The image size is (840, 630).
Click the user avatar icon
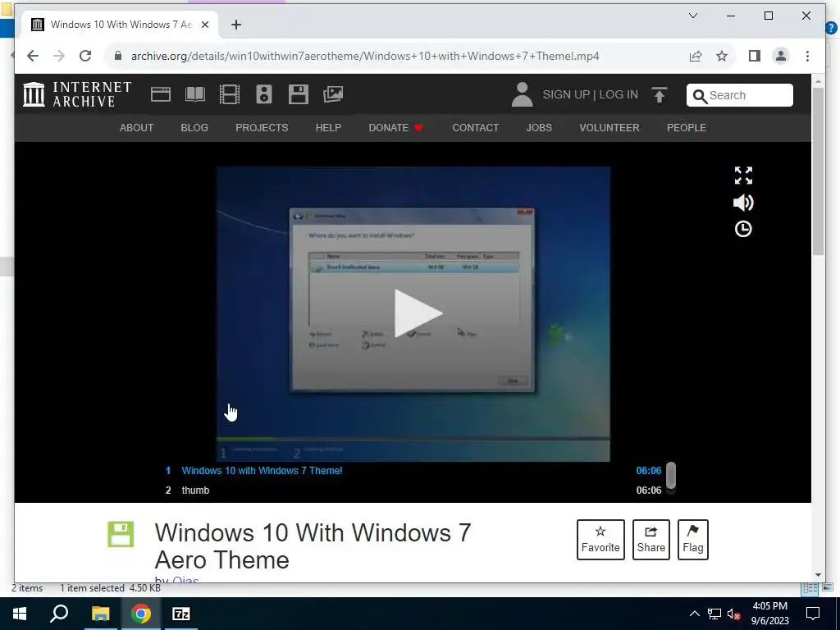point(522,94)
